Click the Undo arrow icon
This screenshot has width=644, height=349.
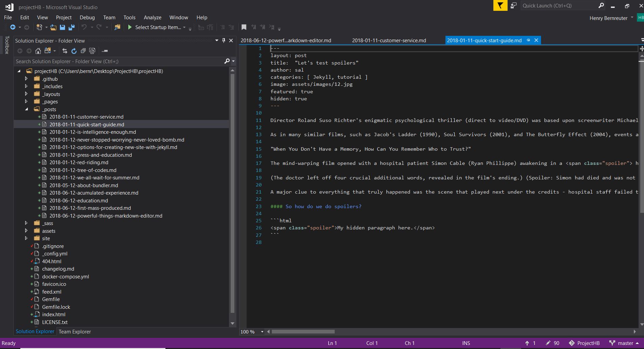(x=84, y=27)
